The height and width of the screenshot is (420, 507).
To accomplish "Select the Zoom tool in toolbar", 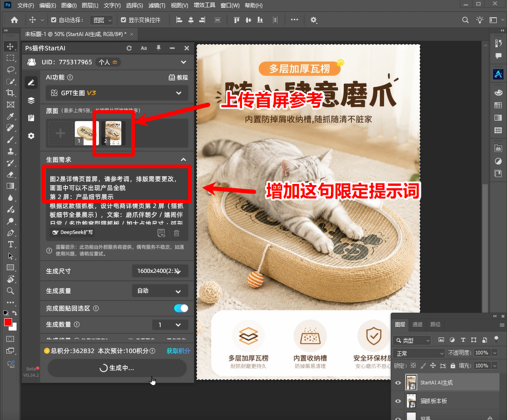I will pos(10,290).
